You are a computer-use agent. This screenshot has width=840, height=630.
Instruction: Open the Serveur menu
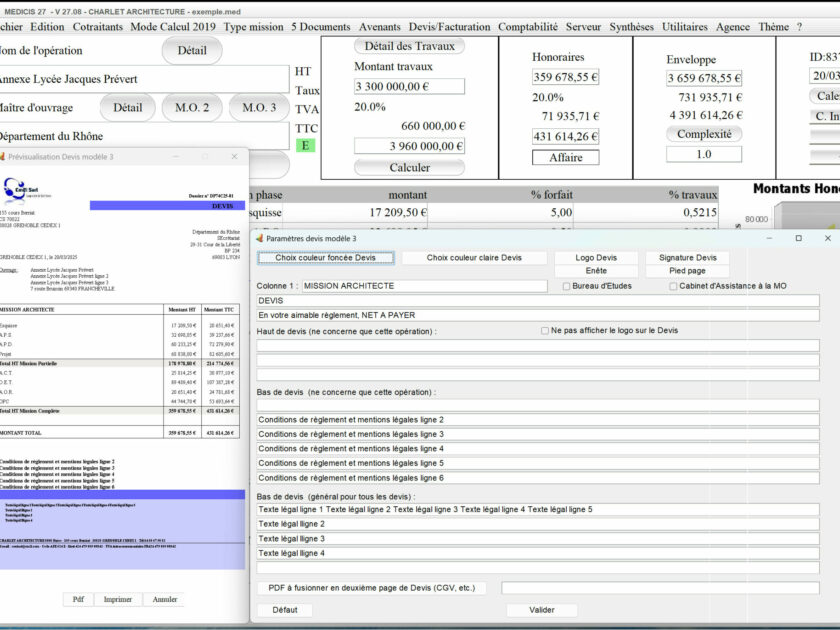tap(583, 27)
